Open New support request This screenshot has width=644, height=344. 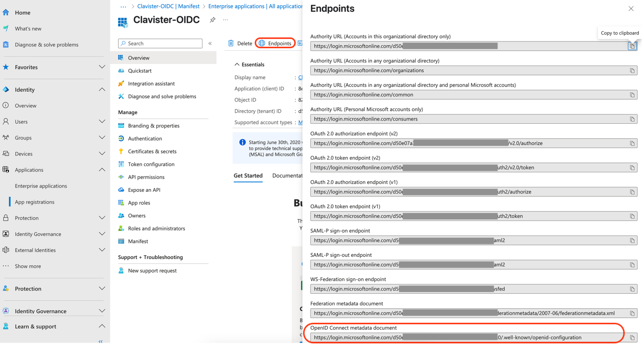(152, 270)
